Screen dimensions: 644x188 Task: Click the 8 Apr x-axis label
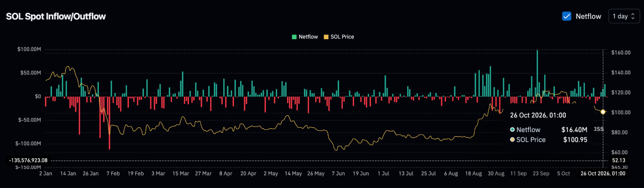click(226, 174)
